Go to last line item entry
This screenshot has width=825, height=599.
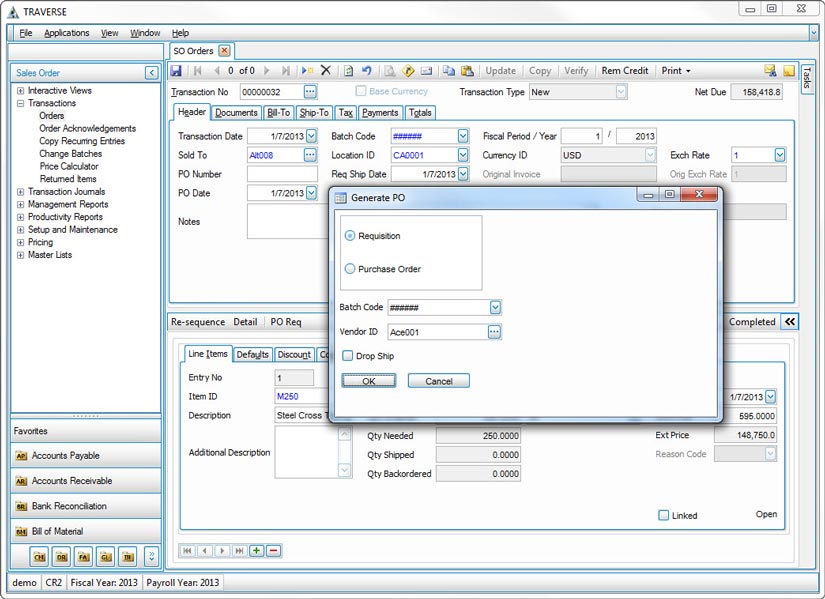tap(239, 551)
